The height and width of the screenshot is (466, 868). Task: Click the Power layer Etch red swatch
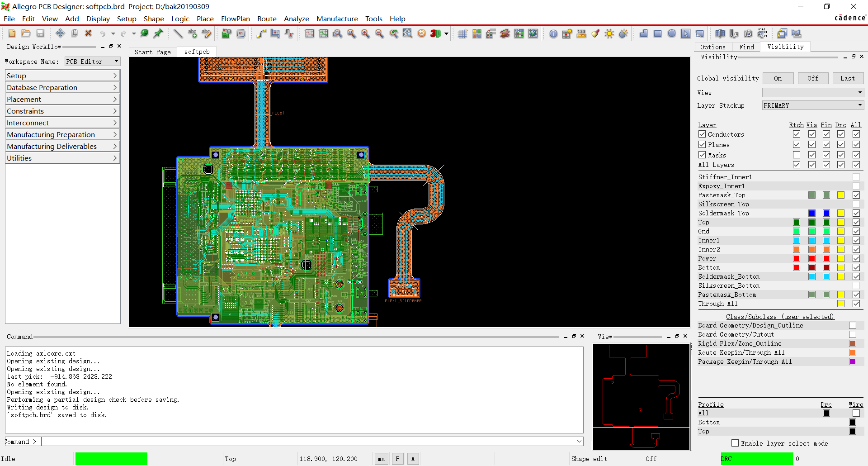click(797, 258)
